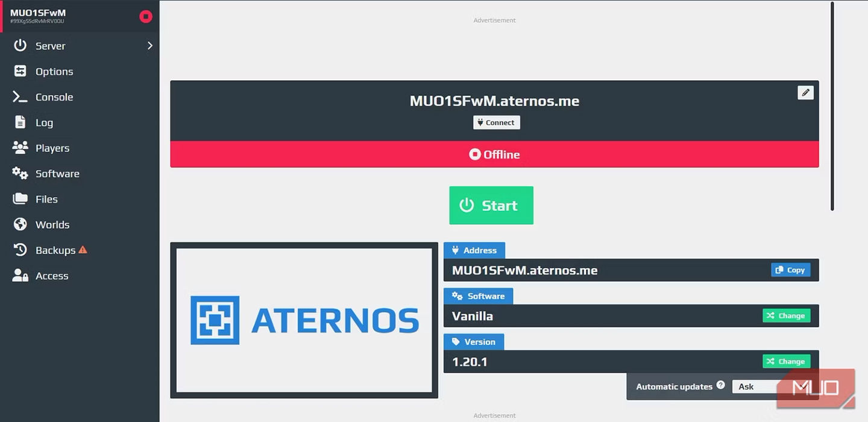The width and height of the screenshot is (868, 422).
Task: Change the 1.20.1 version
Action: pos(786,362)
